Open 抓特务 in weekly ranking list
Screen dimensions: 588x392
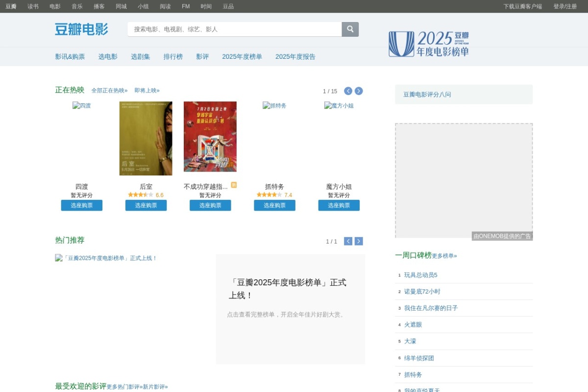coord(413,375)
